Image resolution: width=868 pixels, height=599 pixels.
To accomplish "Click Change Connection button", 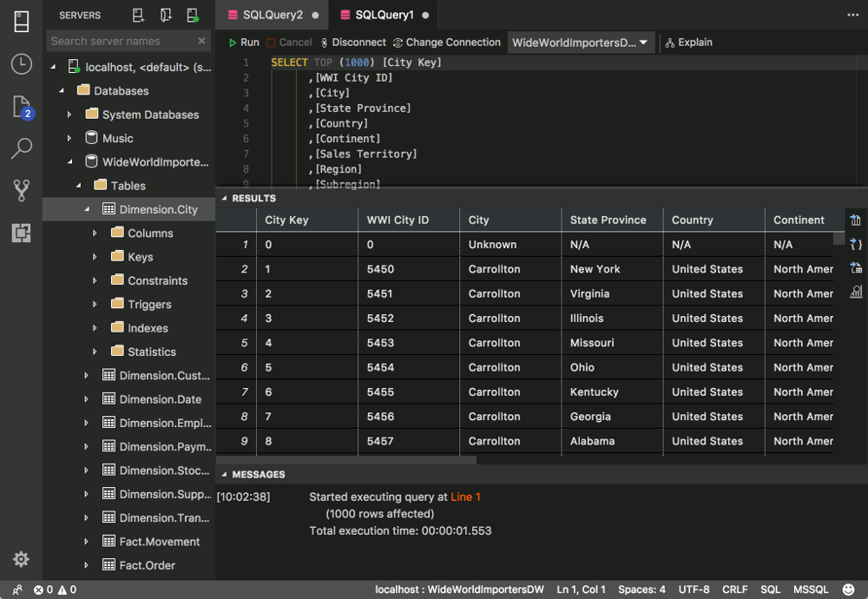I will 446,43.
